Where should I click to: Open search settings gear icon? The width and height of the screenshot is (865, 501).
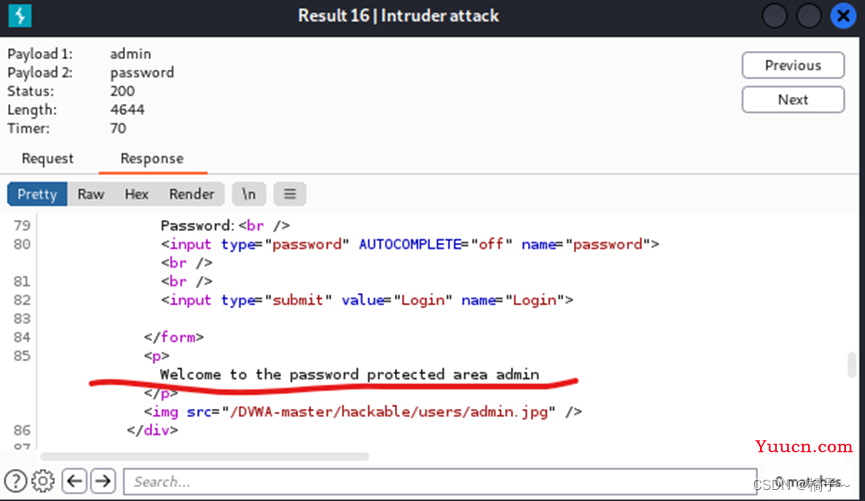(x=43, y=481)
